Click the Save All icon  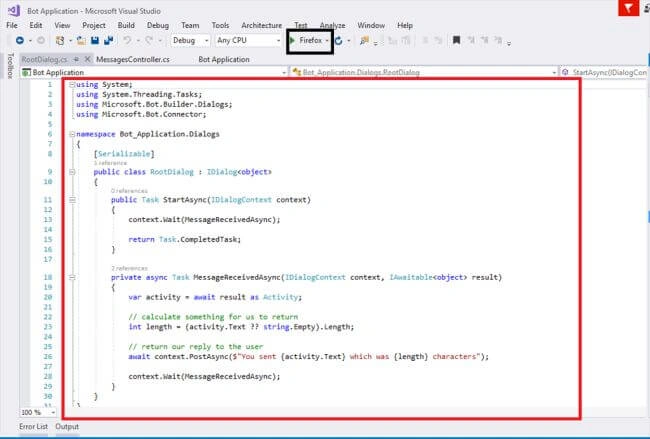tap(109, 40)
